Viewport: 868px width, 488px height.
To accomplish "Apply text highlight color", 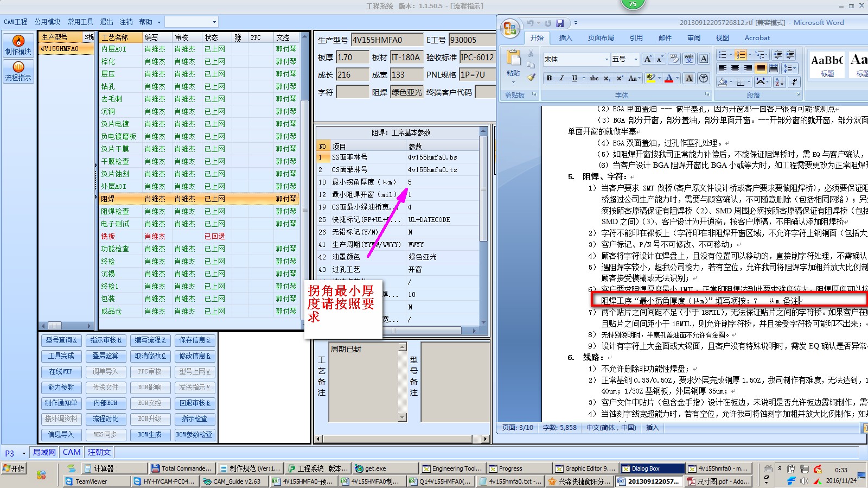I will [x=651, y=78].
